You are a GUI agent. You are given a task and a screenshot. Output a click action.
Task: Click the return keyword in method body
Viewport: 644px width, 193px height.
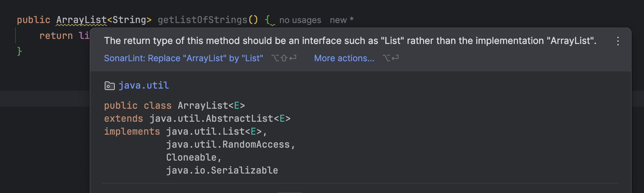56,36
